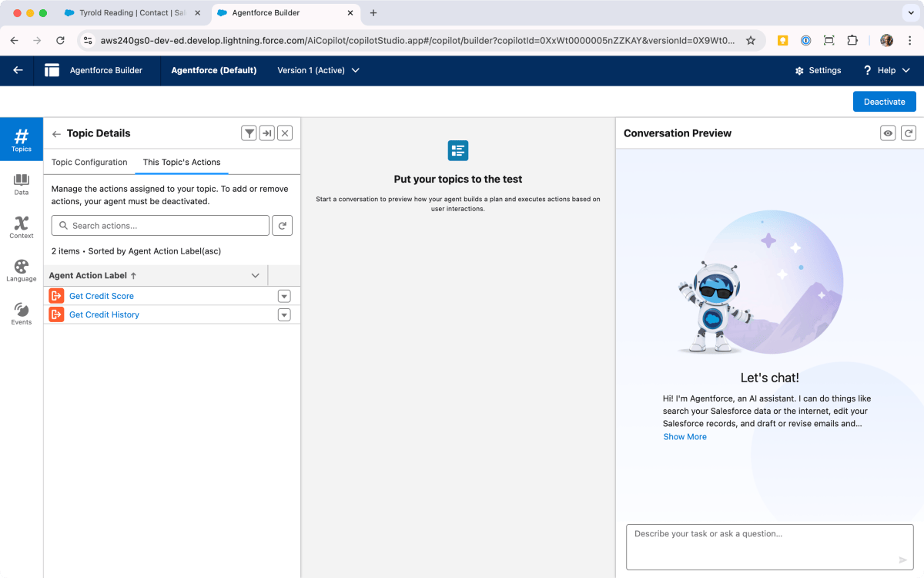The width and height of the screenshot is (924, 578).
Task: Open Agent Action Label column menu
Action: 256,275
